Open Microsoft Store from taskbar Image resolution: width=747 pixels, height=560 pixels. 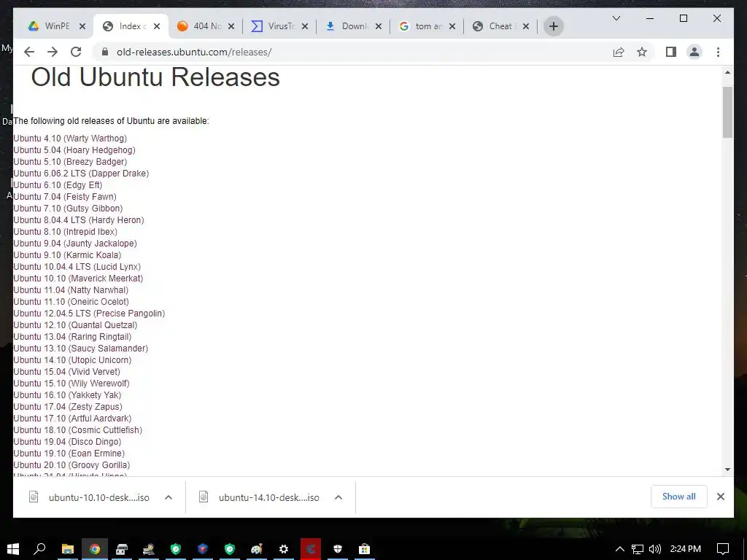point(365,549)
